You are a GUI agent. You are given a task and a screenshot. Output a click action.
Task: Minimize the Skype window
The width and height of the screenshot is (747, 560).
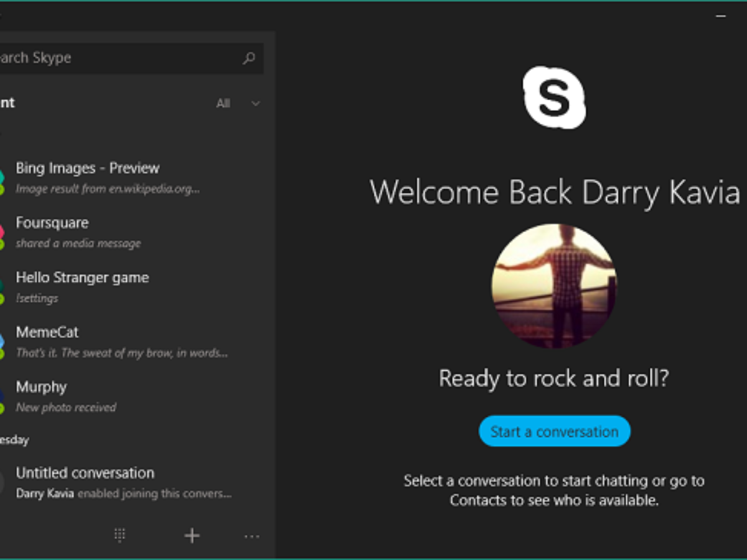coord(721,16)
